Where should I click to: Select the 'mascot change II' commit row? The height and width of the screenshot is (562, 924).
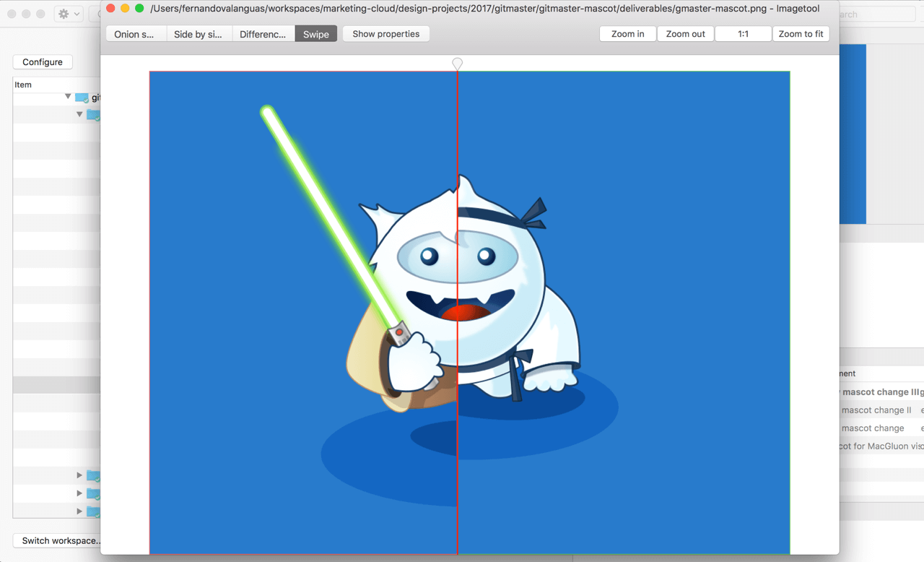click(881, 410)
